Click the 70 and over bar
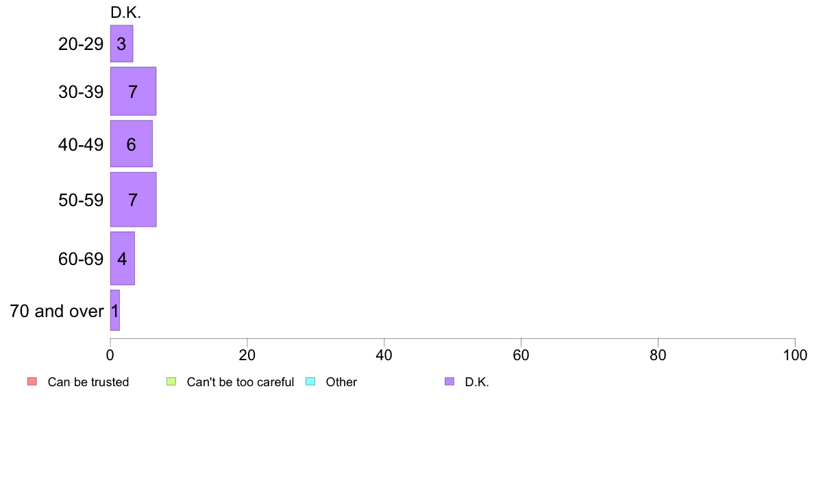The height and width of the screenshot is (504, 814). [114, 310]
